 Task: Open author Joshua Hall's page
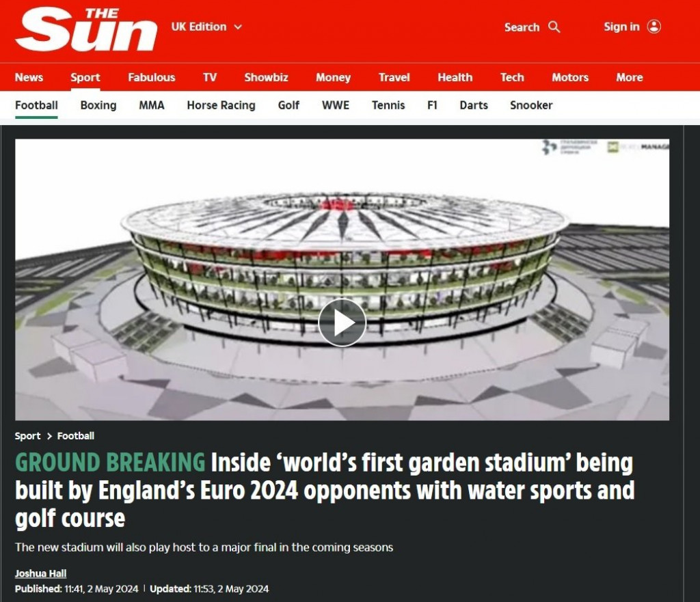coord(40,573)
